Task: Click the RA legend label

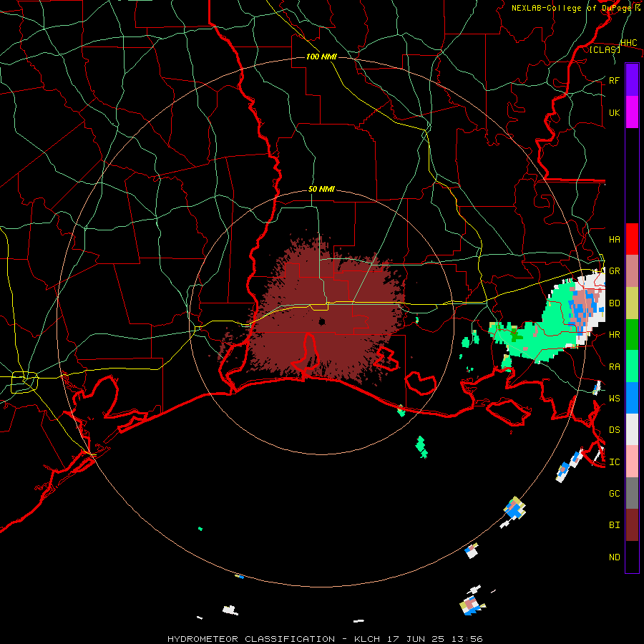Action: (614, 367)
